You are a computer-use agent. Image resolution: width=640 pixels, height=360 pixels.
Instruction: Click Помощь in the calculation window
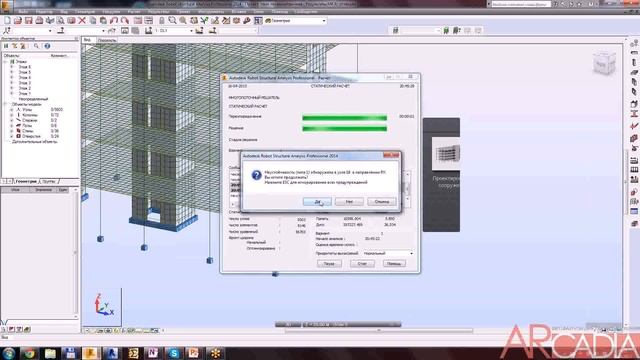coord(394,264)
